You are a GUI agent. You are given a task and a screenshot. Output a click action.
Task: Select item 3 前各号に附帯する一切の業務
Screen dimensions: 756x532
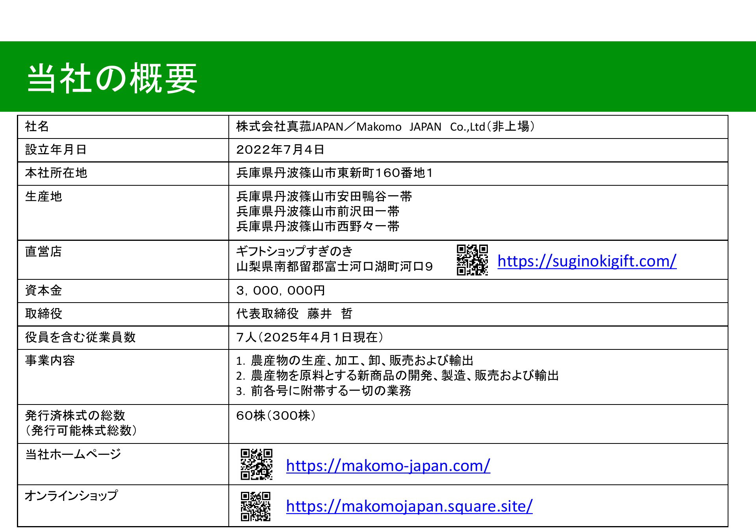(324, 390)
